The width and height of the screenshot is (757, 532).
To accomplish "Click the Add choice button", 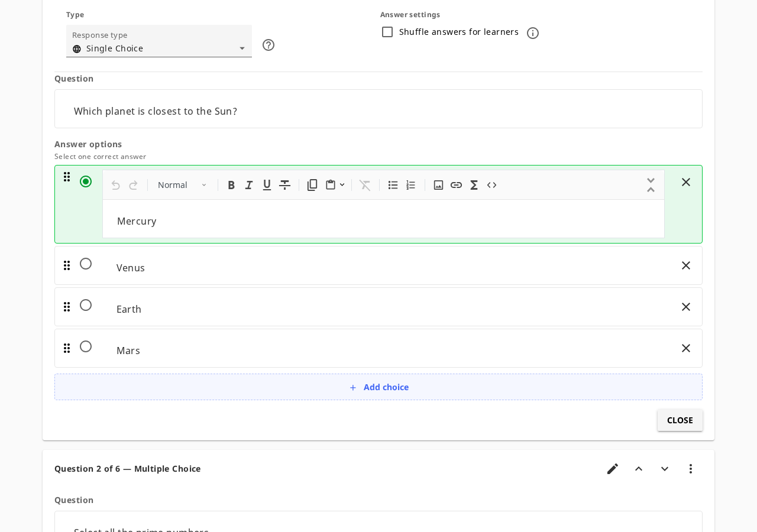I will 378,387.
